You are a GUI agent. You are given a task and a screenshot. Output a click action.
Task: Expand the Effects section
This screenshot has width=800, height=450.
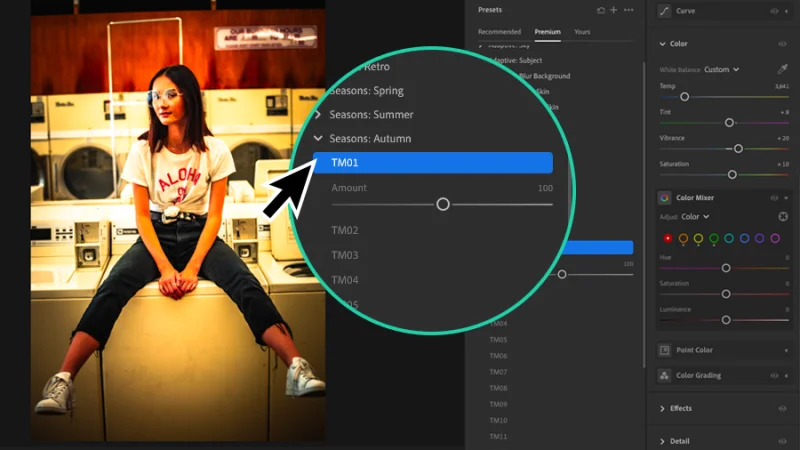(662, 409)
